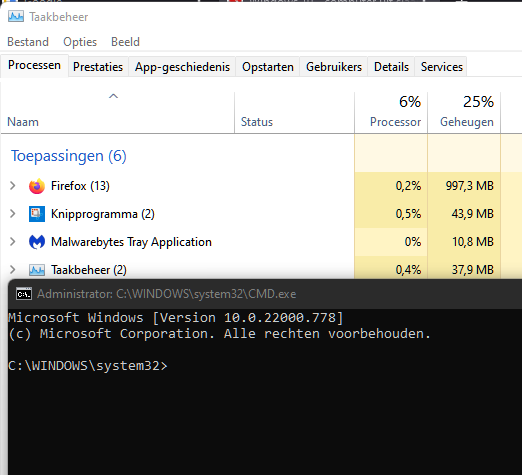This screenshot has width=522, height=475.
Task: Expand Malwarebytes Tray Application row
Action: click(13, 242)
